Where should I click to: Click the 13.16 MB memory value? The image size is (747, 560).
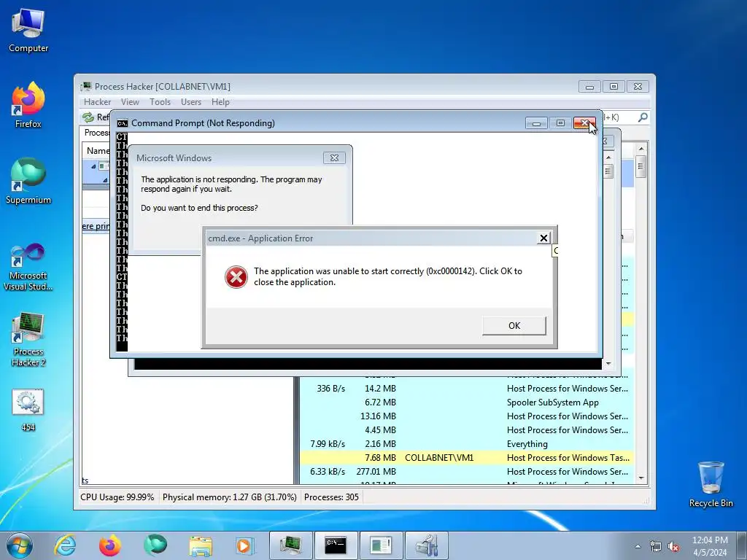pyautogui.click(x=379, y=416)
